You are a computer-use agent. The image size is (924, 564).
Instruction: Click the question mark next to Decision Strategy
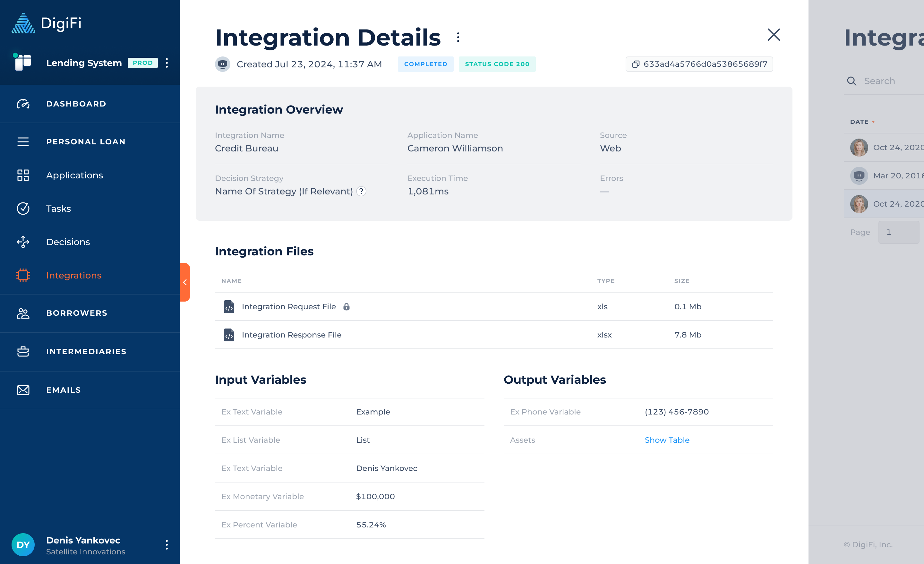pyautogui.click(x=361, y=191)
